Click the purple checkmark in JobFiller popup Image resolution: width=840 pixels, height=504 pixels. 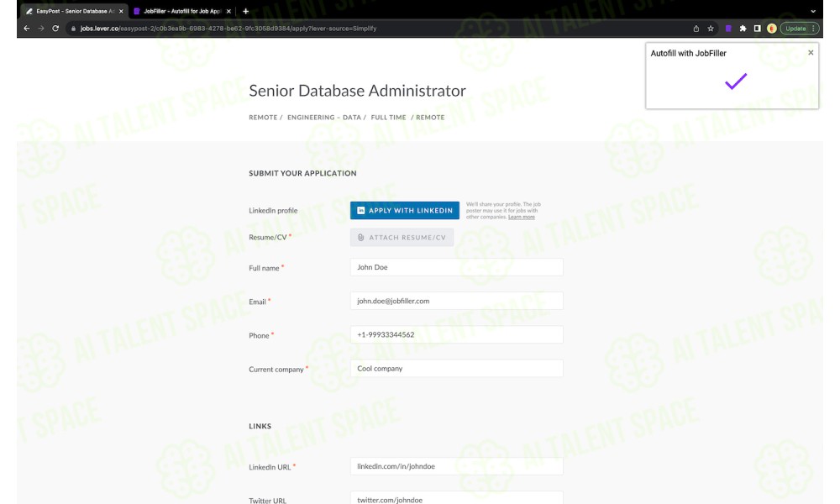(x=736, y=81)
